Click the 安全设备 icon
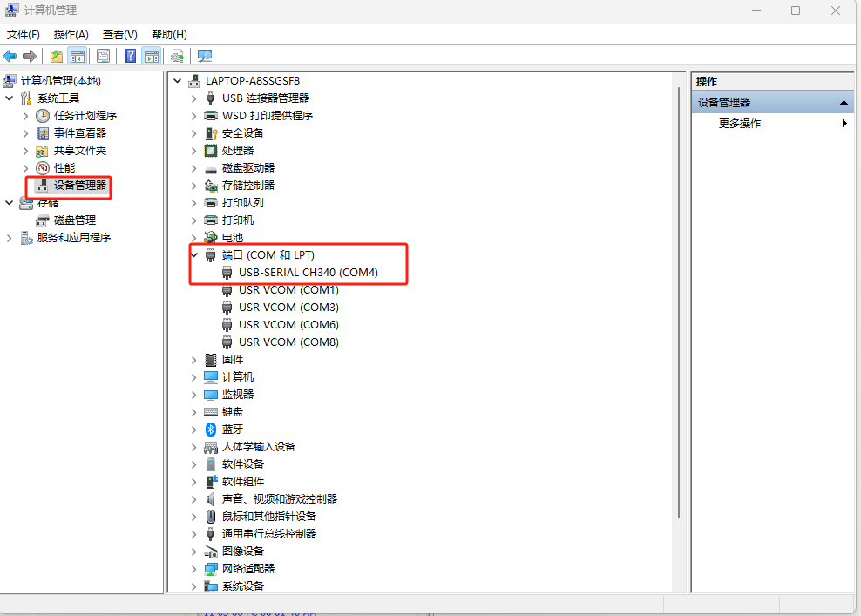The width and height of the screenshot is (861, 616). pos(211,133)
